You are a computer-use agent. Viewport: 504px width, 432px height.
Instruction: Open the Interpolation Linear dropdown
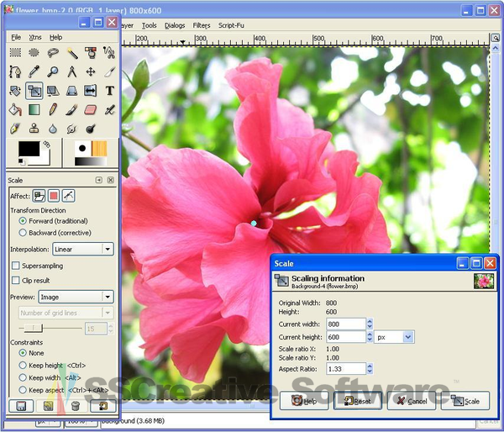coord(83,249)
